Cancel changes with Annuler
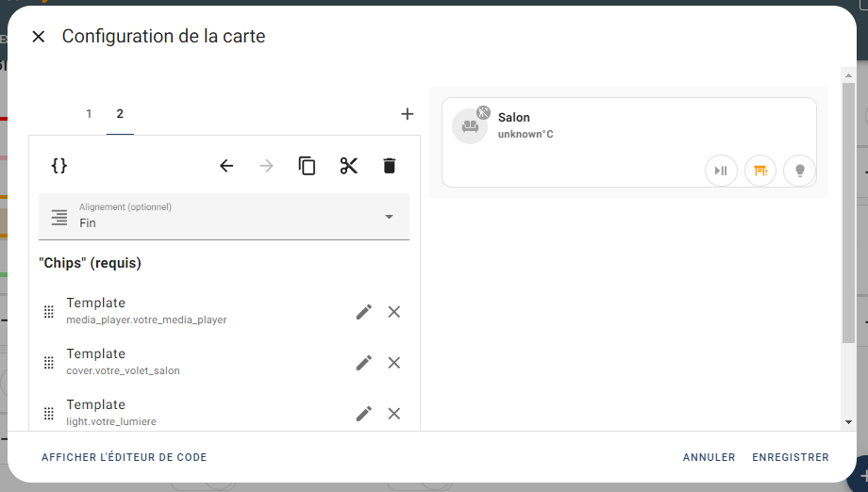This screenshot has height=492, width=868. click(x=709, y=457)
